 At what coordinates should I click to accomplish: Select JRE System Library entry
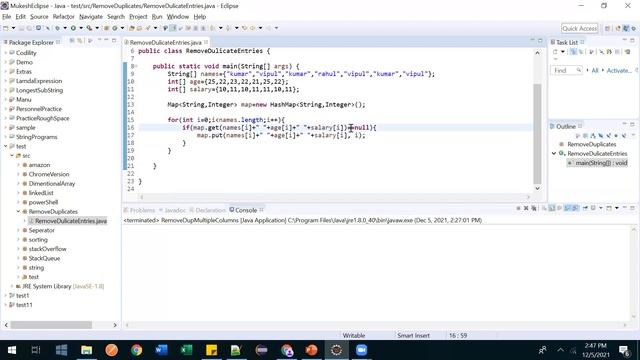click(60, 286)
